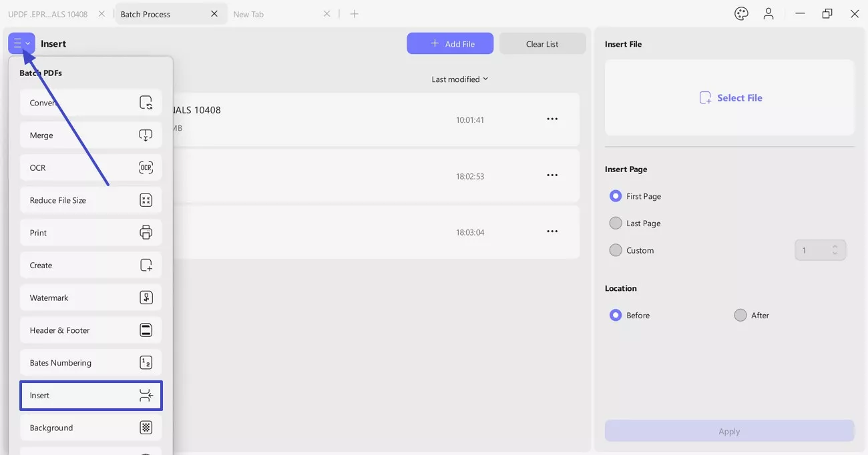Click the Convert icon
Image resolution: width=868 pixels, height=455 pixels.
coord(146,103)
